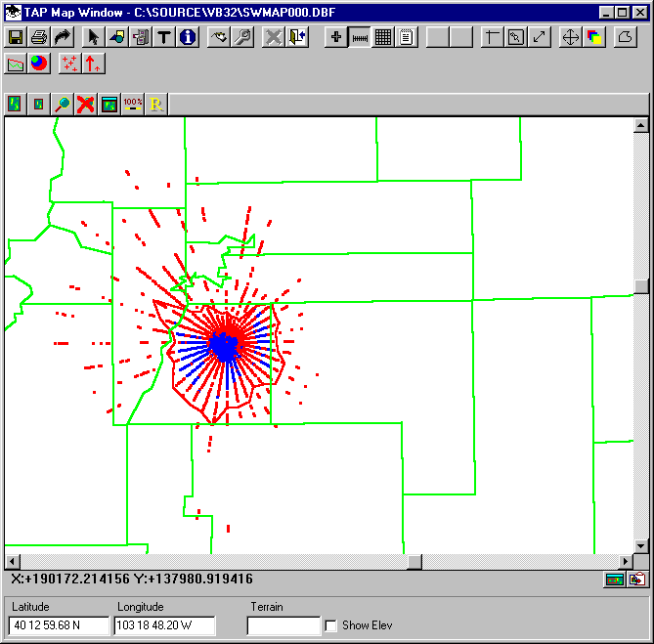This screenshot has width=654, height=644.
Task: Click the X/Y coordinates status text
Action: pyautogui.click(x=132, y=579)
